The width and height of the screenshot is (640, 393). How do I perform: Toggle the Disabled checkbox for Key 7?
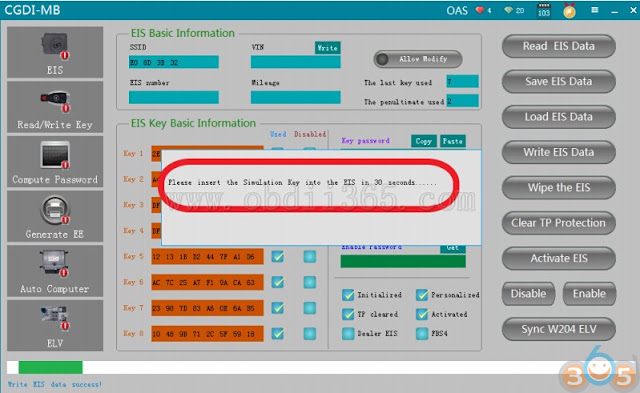[x=309, y=308]
